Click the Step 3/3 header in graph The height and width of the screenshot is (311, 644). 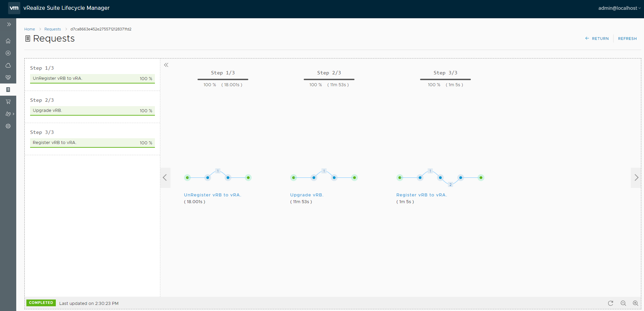point(445,73)
